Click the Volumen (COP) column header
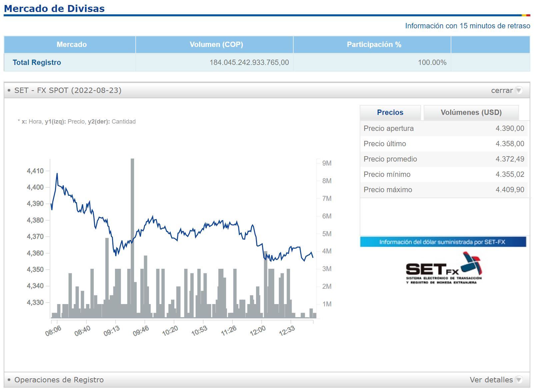This screenshot has width=534, height=392. pyautogui.click(x=216, y=45)
